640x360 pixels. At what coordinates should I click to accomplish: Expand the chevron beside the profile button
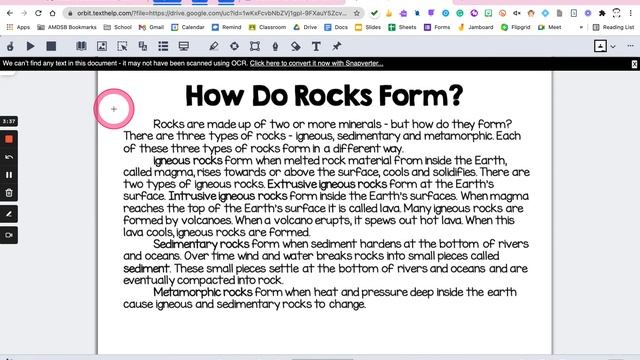click(613, 47)
